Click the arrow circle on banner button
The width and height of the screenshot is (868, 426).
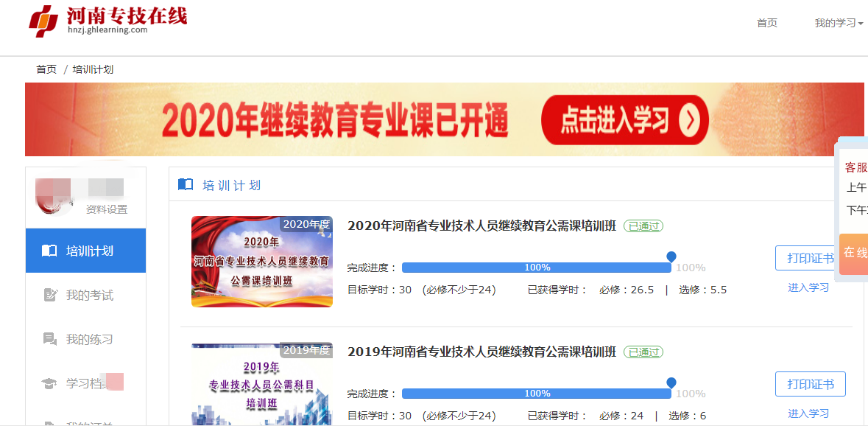click(688, 120)
